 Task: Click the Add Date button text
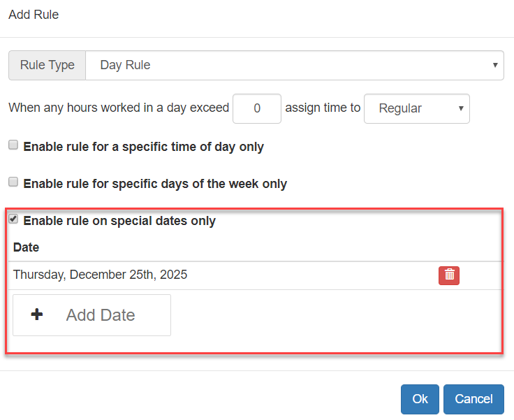point(101,315)
